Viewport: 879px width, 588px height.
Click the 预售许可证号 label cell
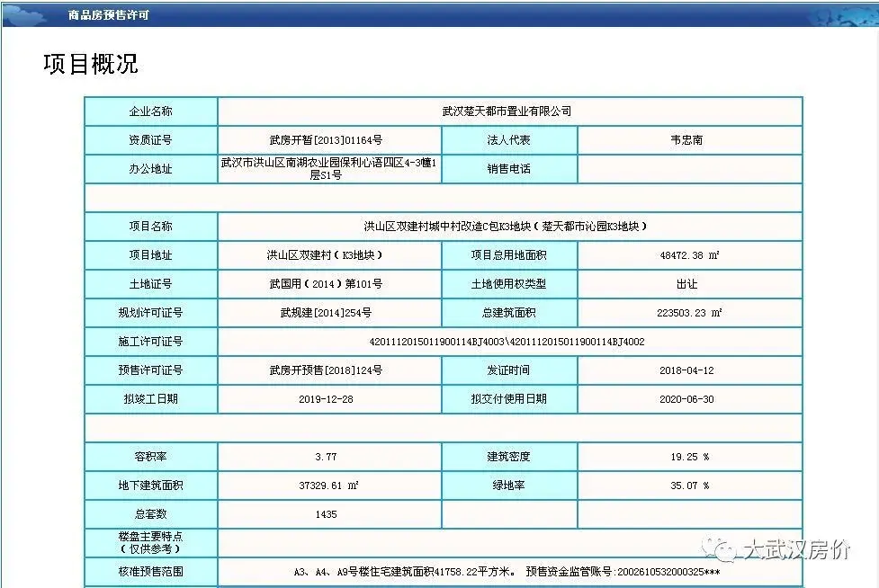point(151,370)
